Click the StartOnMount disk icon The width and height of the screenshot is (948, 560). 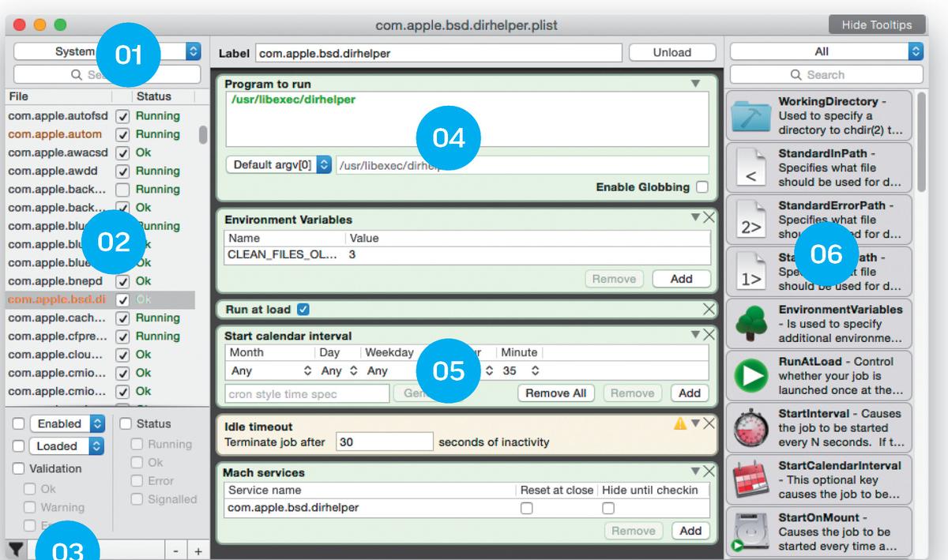click(x=750, y=531)
